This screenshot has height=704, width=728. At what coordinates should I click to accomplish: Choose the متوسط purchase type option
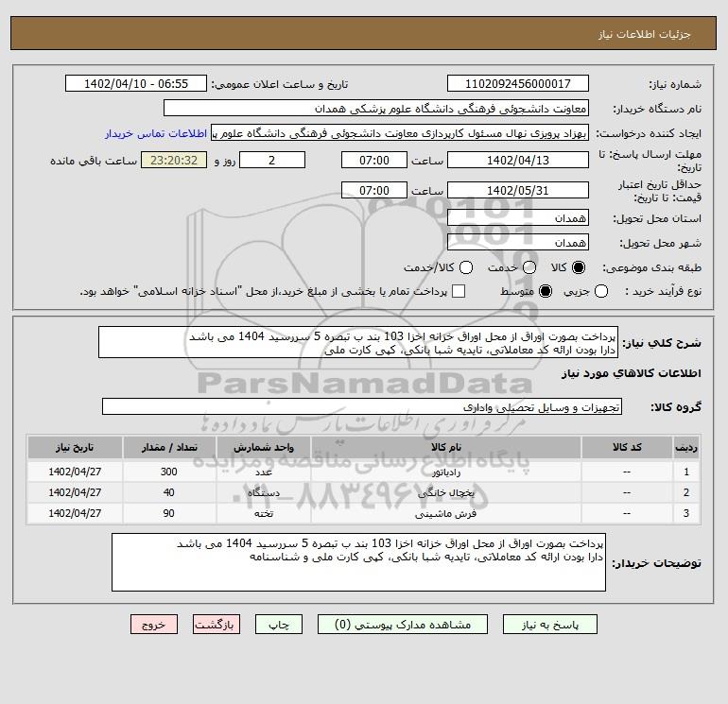(x=546, y=291)
